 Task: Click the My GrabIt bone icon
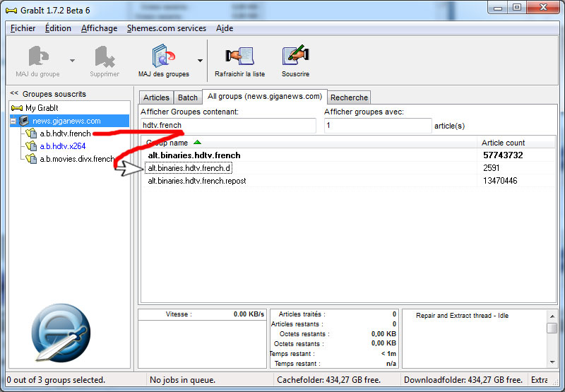pyautogui.click(x=17, y=108)
